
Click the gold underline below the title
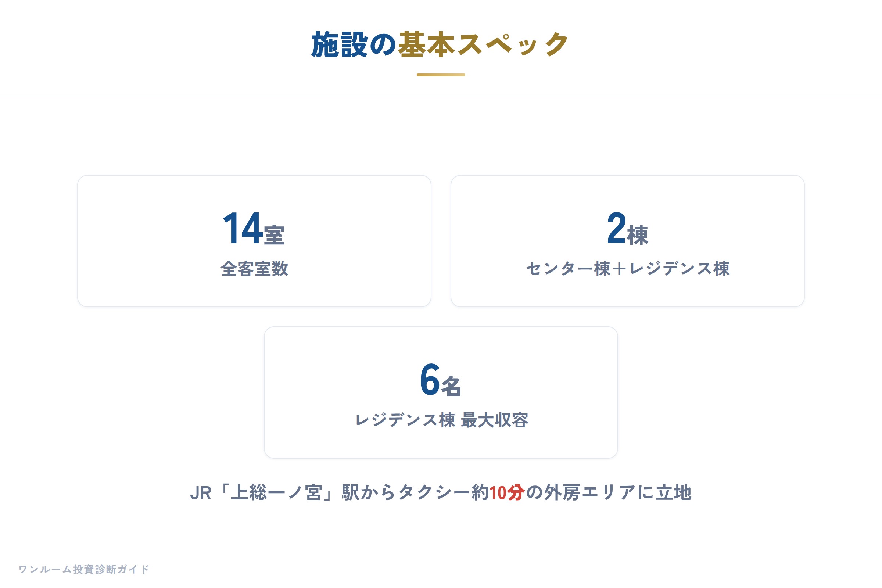pos(441,75)
